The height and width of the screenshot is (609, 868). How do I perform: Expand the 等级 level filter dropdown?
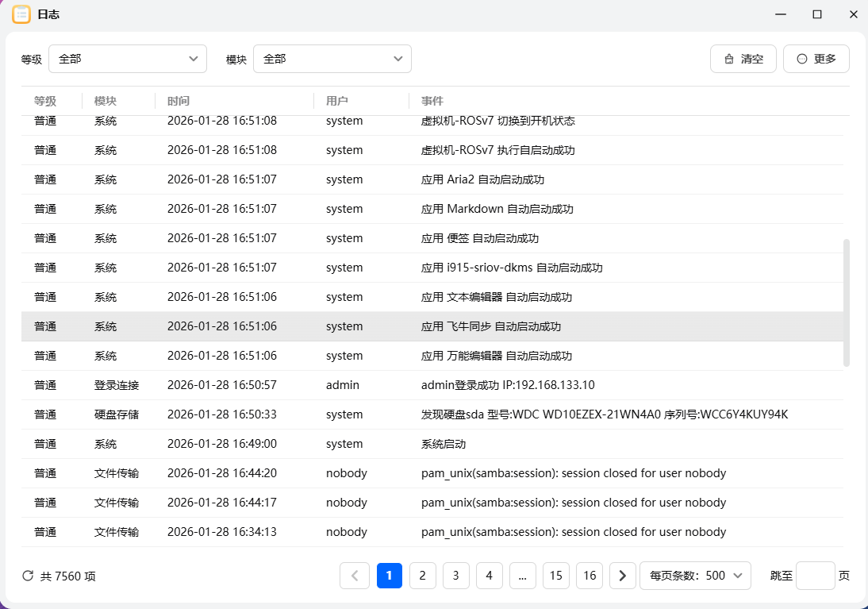128,59
